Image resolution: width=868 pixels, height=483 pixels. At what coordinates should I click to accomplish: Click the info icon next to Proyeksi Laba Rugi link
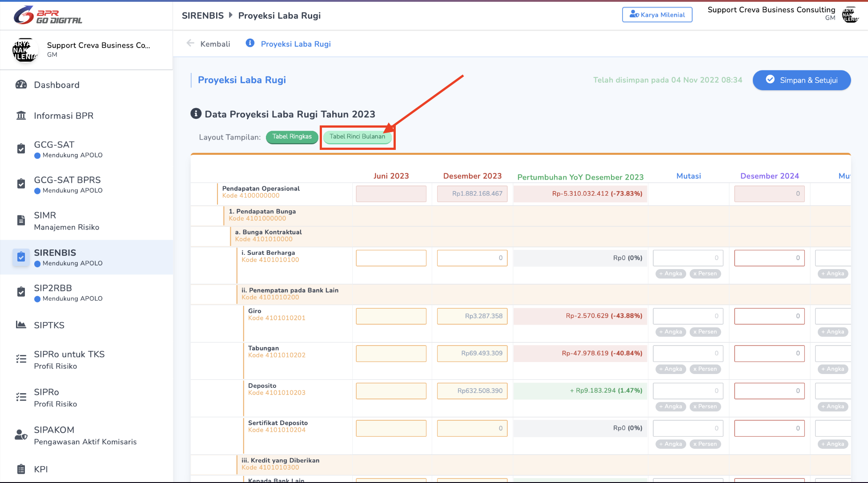coord(250,43)
